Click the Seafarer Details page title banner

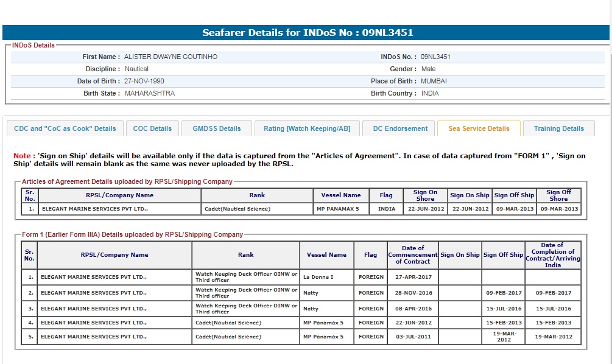(307, 33)
